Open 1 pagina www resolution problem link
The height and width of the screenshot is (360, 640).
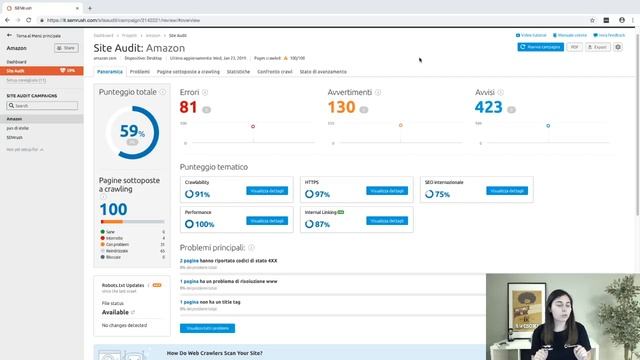click(189, 282)
